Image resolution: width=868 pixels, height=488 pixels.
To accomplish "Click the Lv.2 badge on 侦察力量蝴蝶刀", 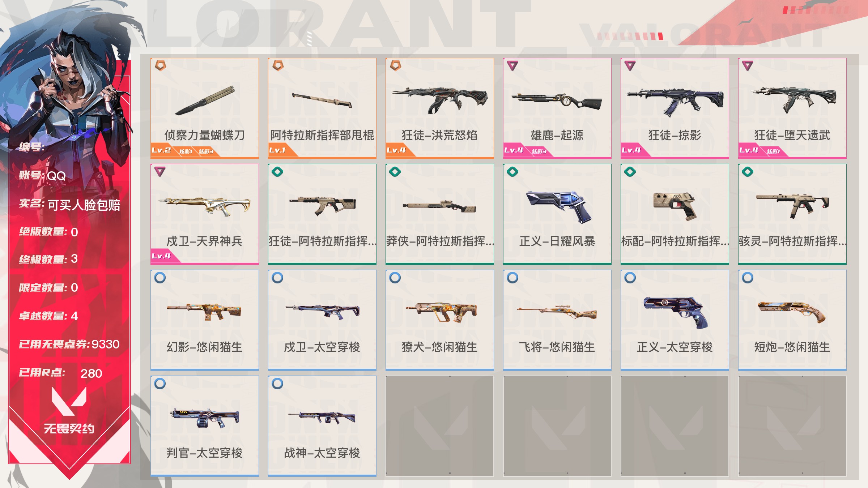I will 161,150.
